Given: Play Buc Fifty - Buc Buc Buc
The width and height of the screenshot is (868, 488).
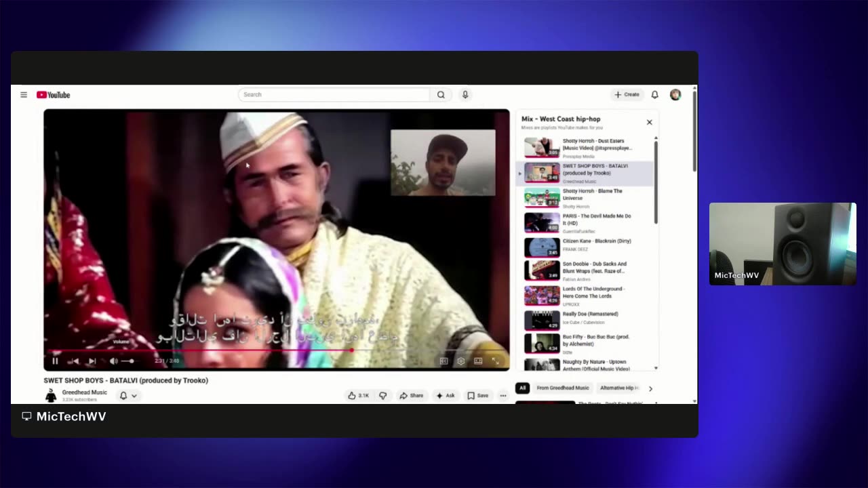Looking at the screenshot, I should click(x=585, y=344).
